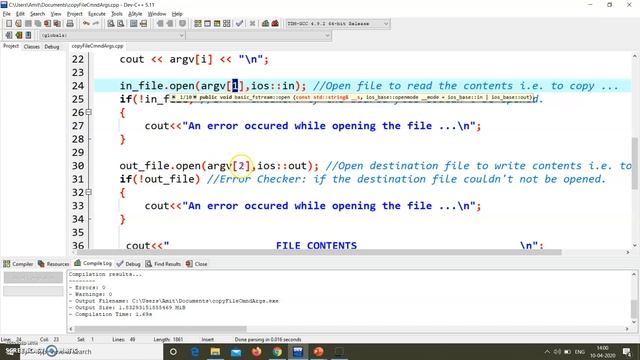Screen dimensions: 640x360
Task: Switch to the Compile Log bottom tab
Action: [x=93, y=263]
